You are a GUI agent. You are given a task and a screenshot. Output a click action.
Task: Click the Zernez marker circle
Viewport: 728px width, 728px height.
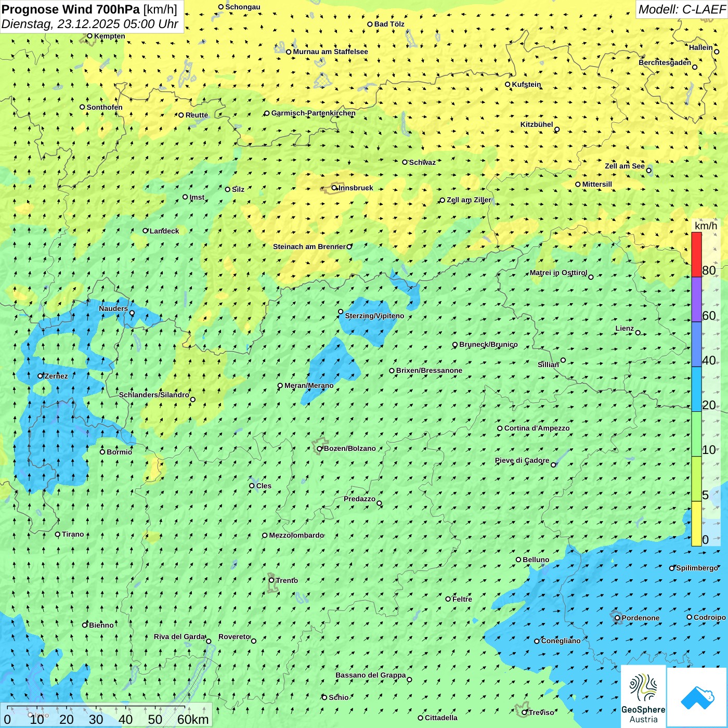[40, 376]
